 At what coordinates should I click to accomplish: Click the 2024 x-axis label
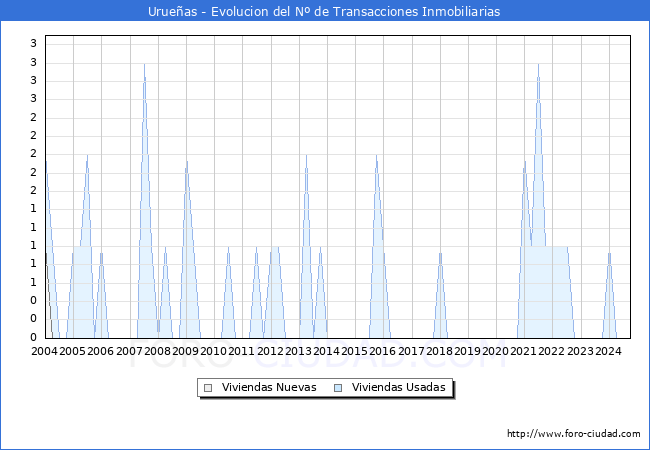609,351
